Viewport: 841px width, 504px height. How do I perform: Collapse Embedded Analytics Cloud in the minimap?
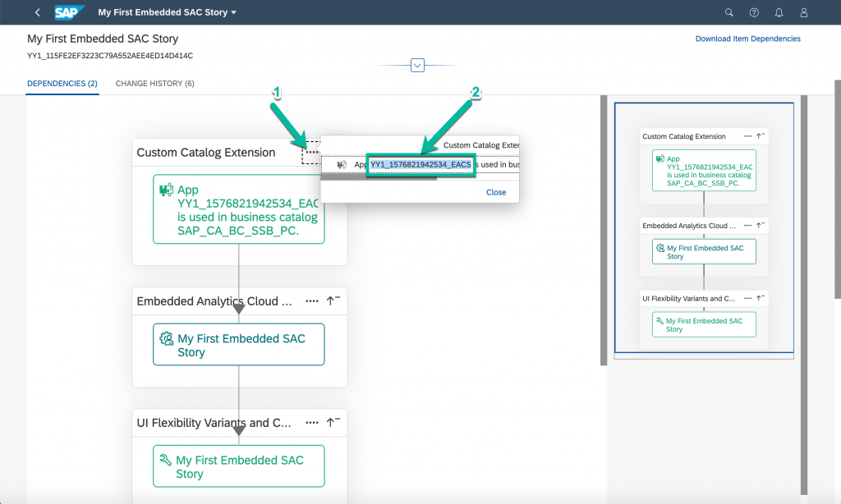[x=761, y=225]
